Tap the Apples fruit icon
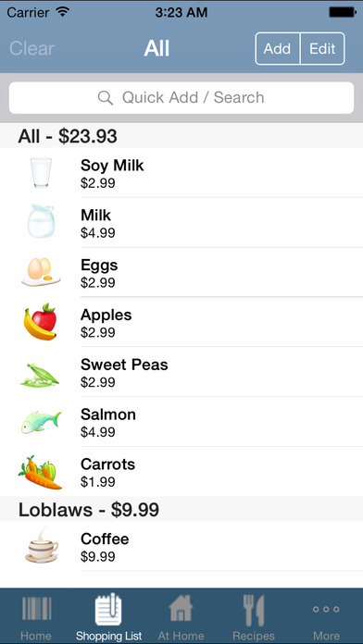Screen dimensions: 363x644 tap(41, 322)
